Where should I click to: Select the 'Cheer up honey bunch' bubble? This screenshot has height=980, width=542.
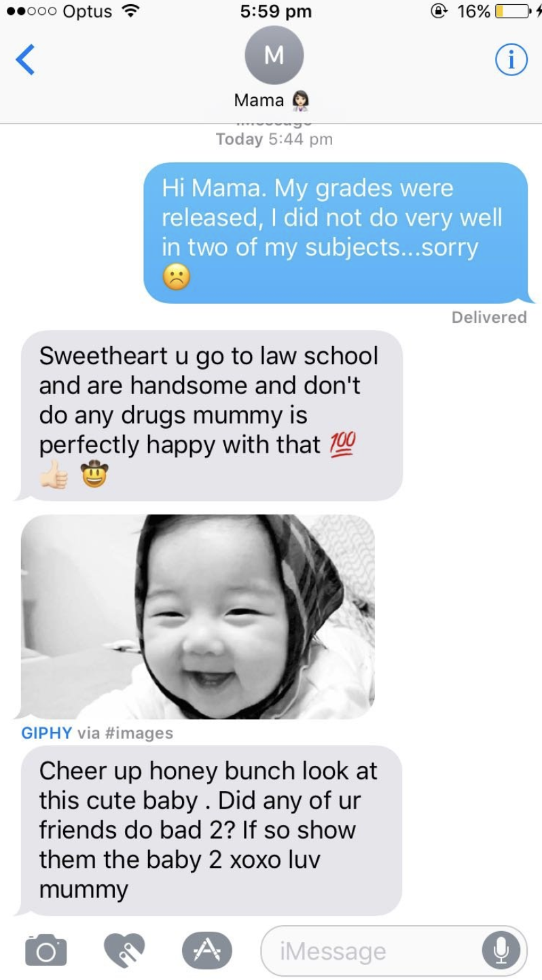210,830
